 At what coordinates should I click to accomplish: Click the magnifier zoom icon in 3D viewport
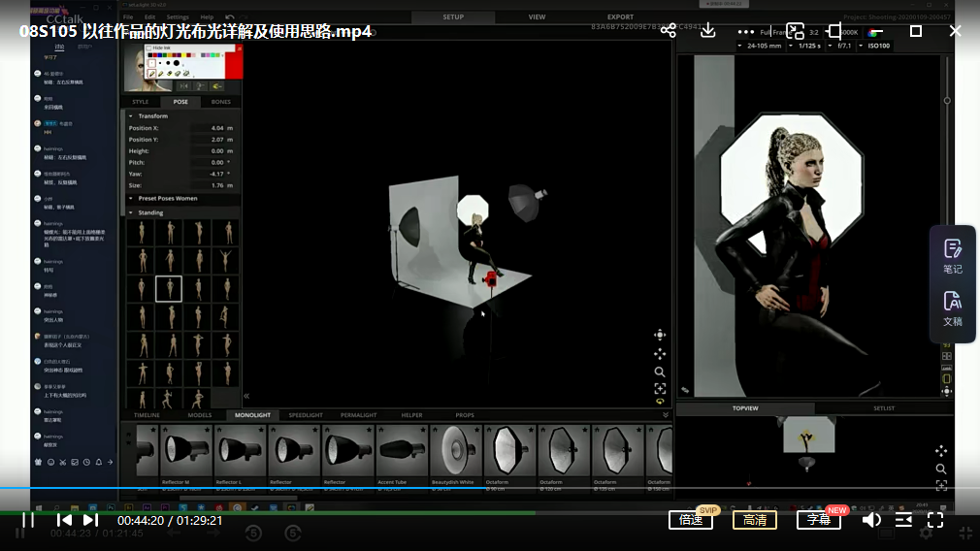660,372
